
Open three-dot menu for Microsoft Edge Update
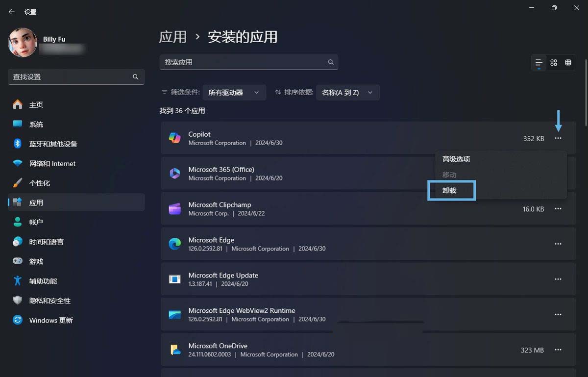click(x=558, y=279)
